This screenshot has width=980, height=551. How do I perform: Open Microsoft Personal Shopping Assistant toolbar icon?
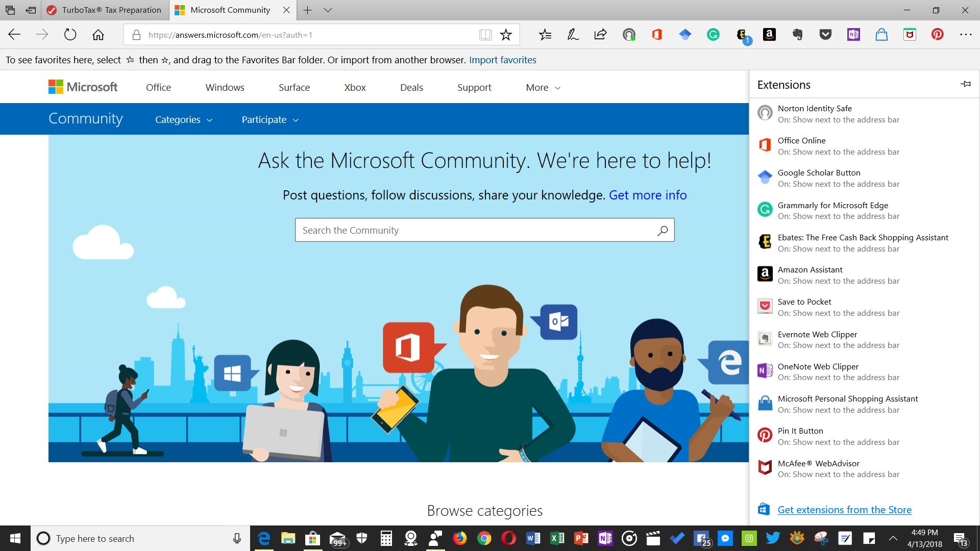click(x=881, y=35)
